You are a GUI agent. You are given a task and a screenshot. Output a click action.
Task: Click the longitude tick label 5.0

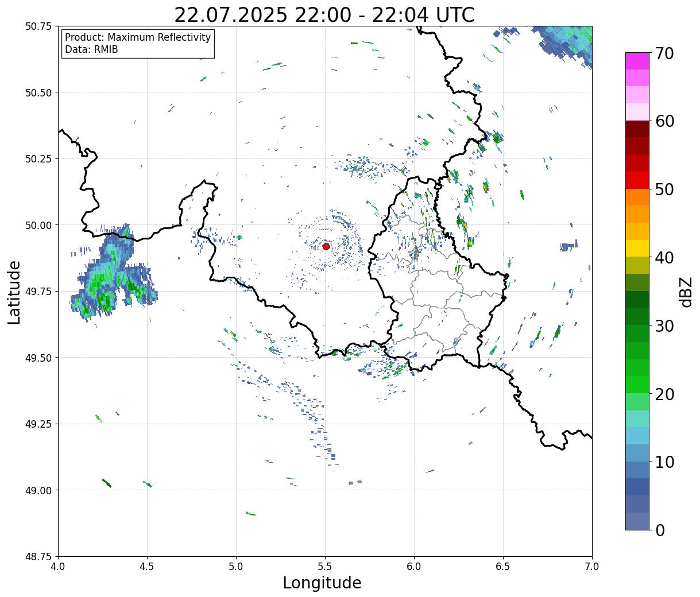point(236,567)
